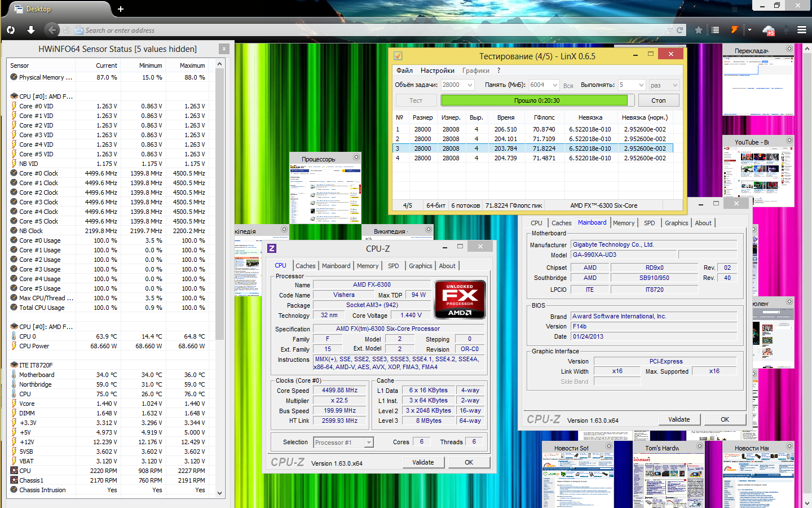This screenshot has width=812, height=508.
Task: Open the Выполнять count dropdown in LinX
Action: [x=641, y=85]
